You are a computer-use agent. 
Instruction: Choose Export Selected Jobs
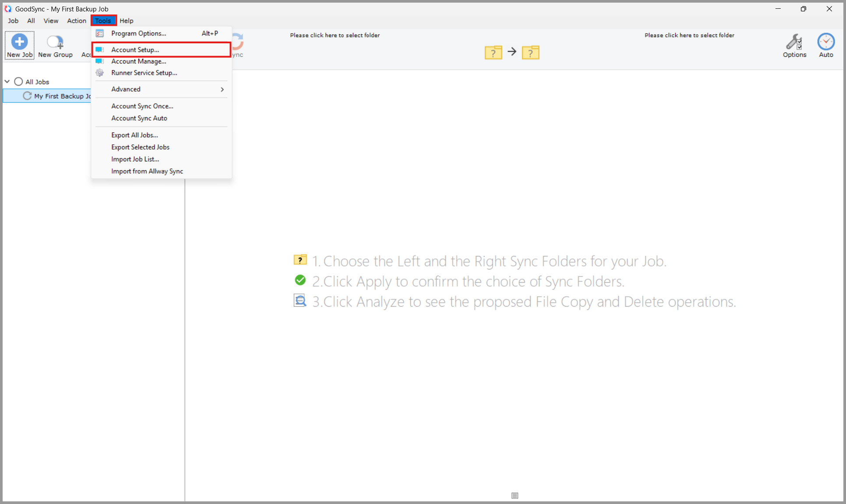(162, 147)
